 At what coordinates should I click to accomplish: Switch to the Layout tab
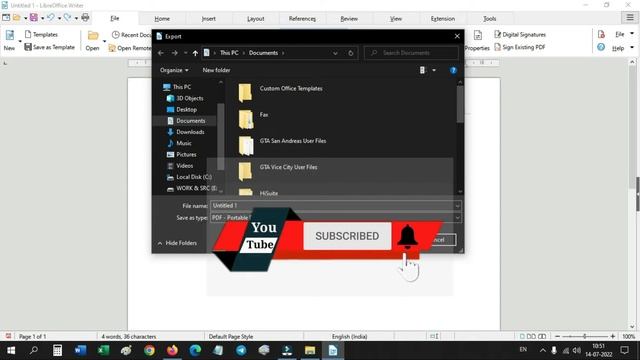256,19
